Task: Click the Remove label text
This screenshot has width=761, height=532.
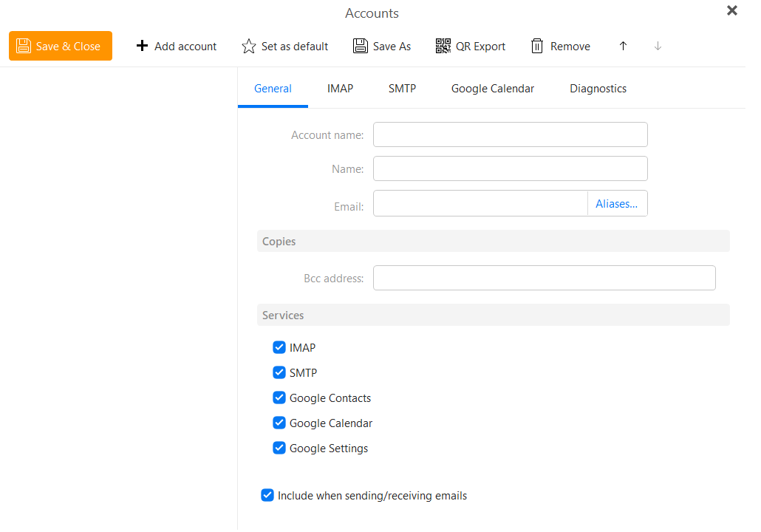Action: point(570,47)
